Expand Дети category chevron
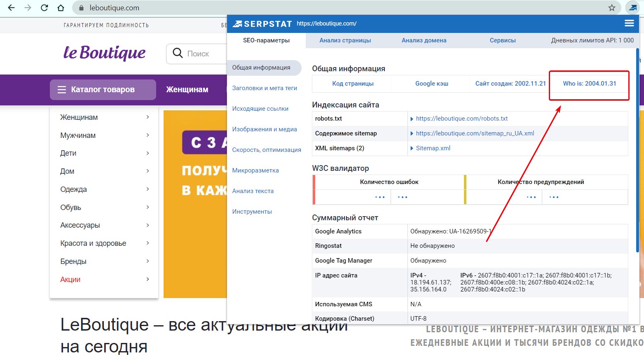The height and width of the screenshot is (359, 644). click(148, 153)
